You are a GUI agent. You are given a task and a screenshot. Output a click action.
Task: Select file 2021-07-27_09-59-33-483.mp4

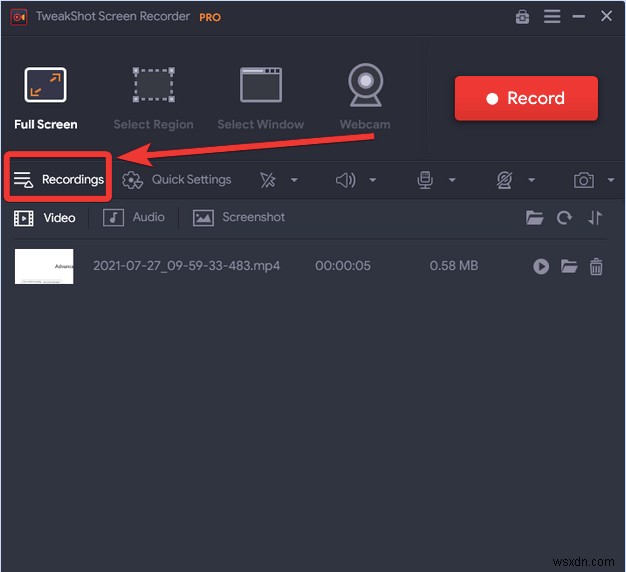(x=186, y=266)
